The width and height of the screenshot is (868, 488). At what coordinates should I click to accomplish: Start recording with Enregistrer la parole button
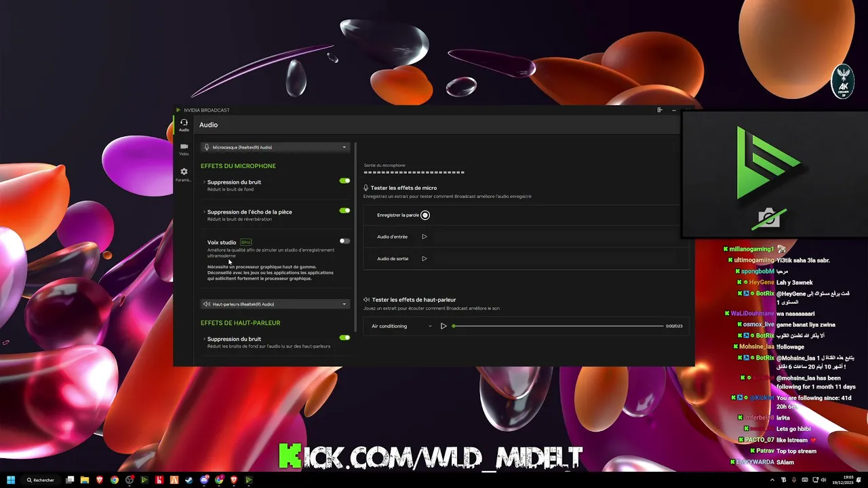(x=425, y=215)
